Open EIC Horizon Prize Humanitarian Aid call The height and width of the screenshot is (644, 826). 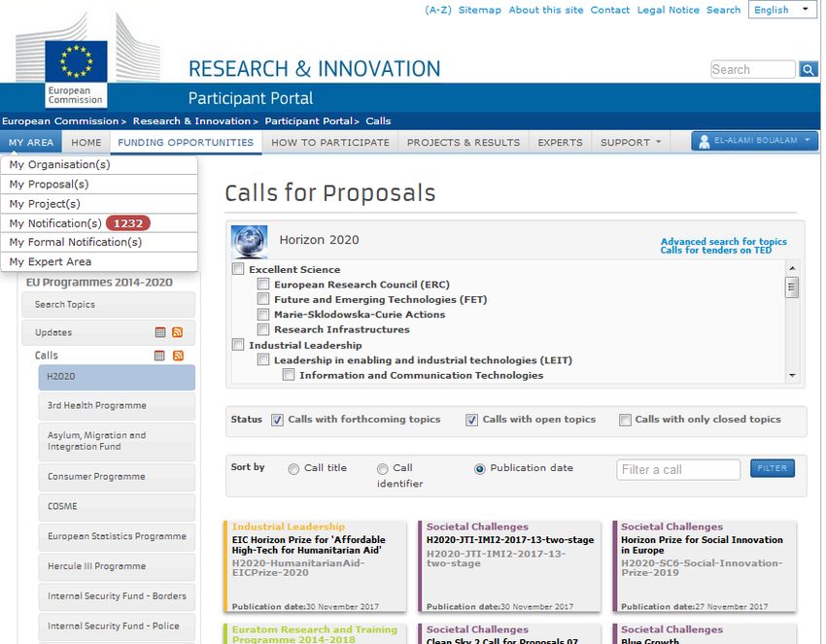315,566
